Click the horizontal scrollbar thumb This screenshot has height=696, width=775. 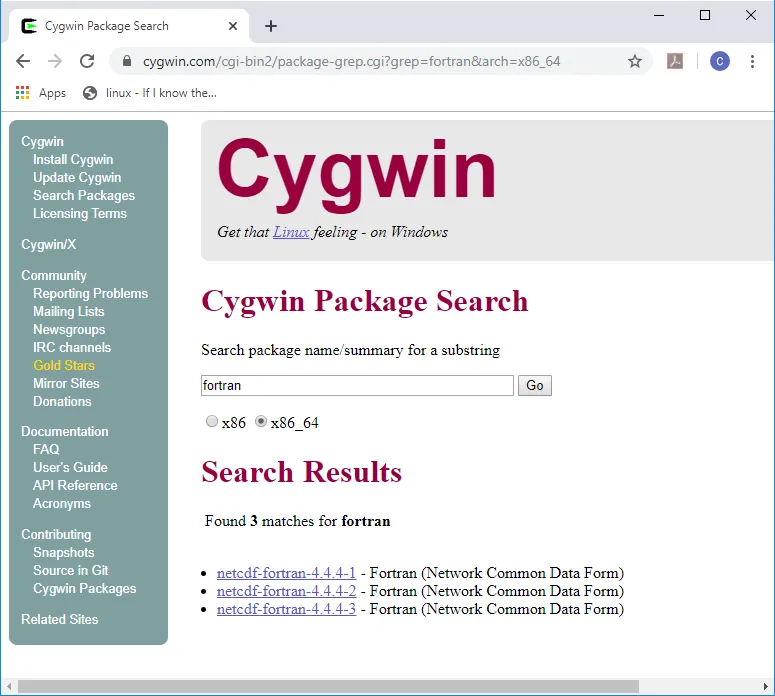[x=329, y=687]
